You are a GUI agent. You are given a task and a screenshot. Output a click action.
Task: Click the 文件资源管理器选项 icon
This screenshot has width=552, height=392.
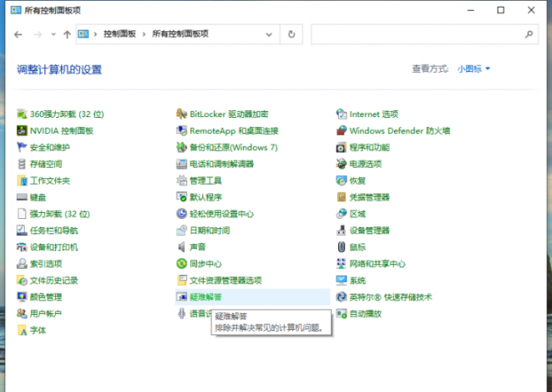[x=181, y=281]
